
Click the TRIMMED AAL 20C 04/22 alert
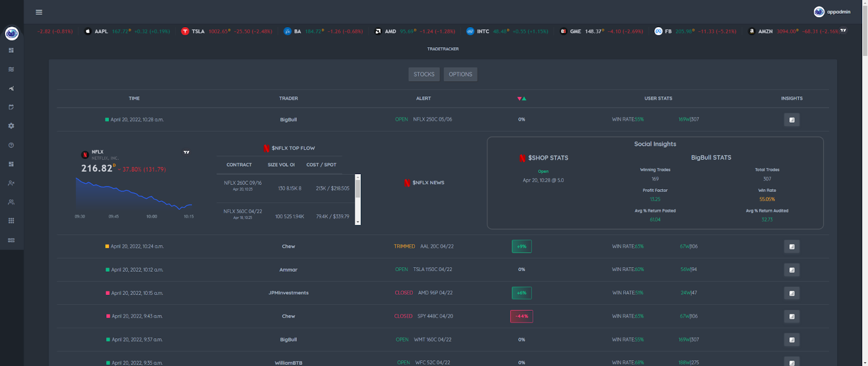(424, 246)
